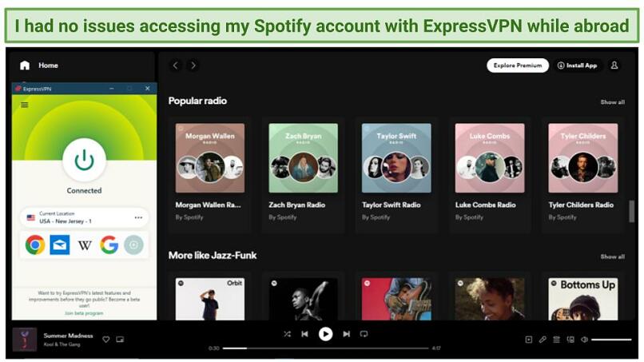The height and width of the screenshot is (362, 644).
Task: Click the Spotify page vertical scrollbar
Action: point(632,211)
